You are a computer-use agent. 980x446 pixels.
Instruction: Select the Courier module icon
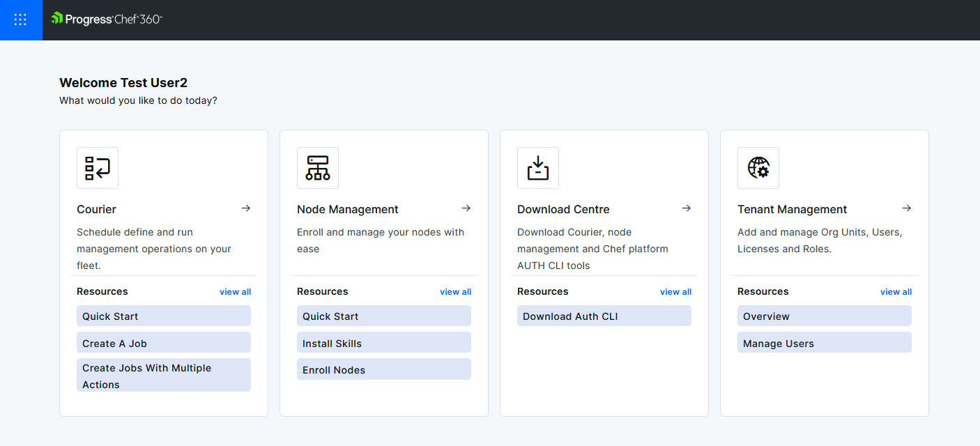click(97, 167)
